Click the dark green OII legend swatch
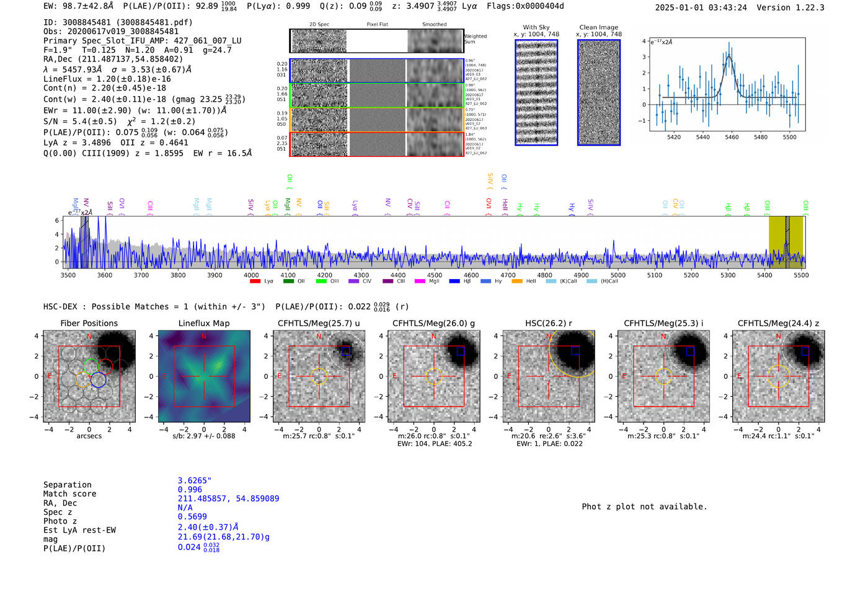This screenshot has height=591, width=868. [x=288, y=282]
